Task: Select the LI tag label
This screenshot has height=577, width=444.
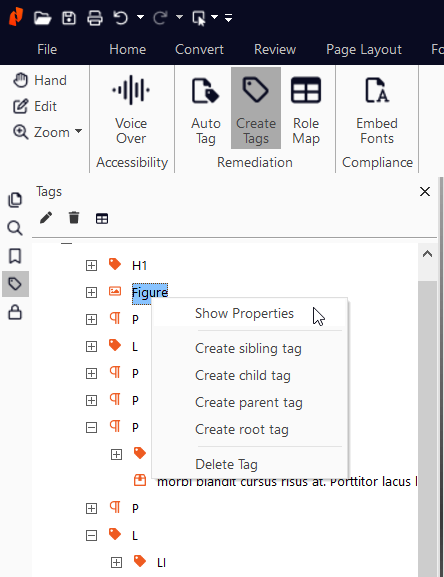Action: point(161,563)
